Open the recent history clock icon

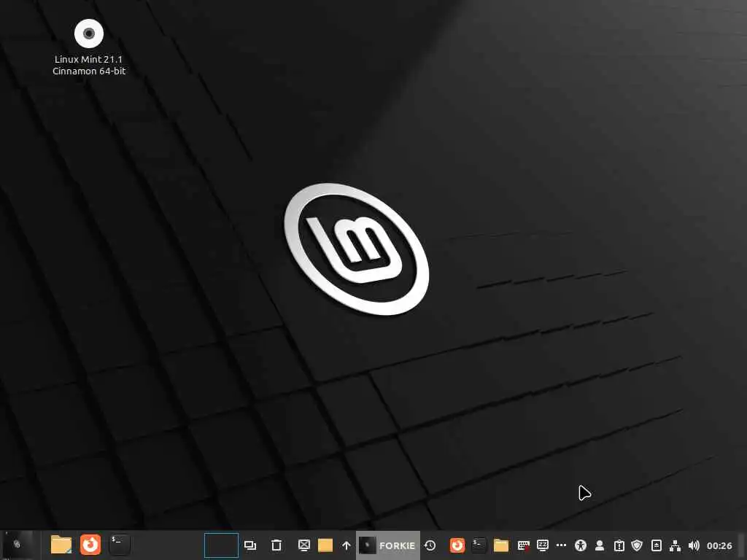click(x=430, y=545)
